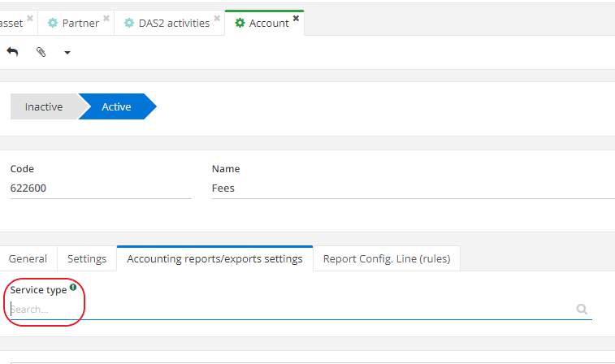Viewport: 615px width, 364px height.
Task: Open Report Config. Line (rules) tab
Action: point(387,259)
